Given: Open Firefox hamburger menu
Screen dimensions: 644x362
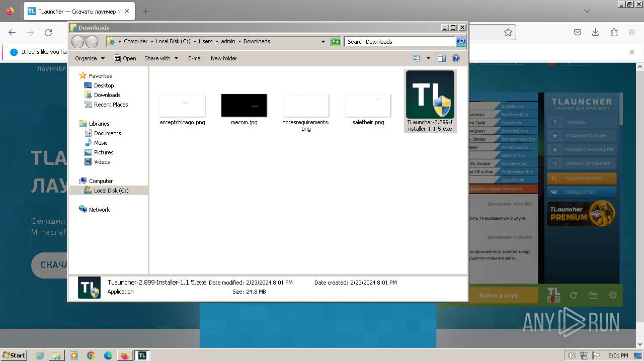Looking at the screenshot, I should [x=632, y=32].
